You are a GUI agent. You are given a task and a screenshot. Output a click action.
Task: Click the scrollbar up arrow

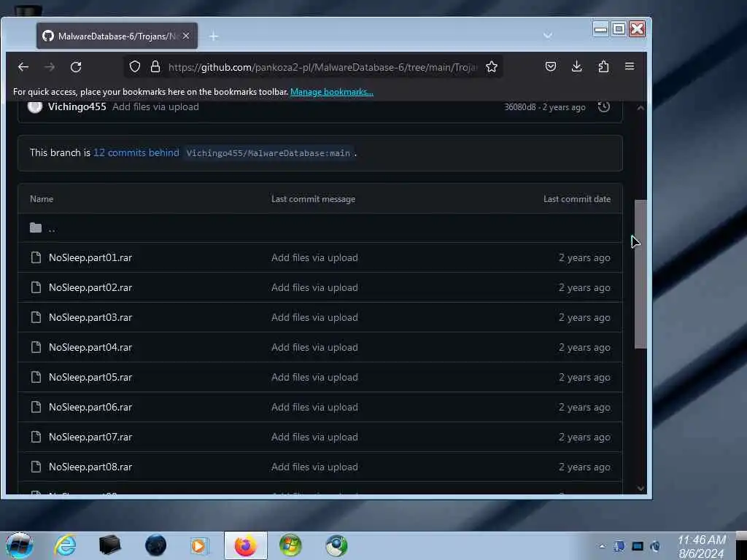pos(640,108)
